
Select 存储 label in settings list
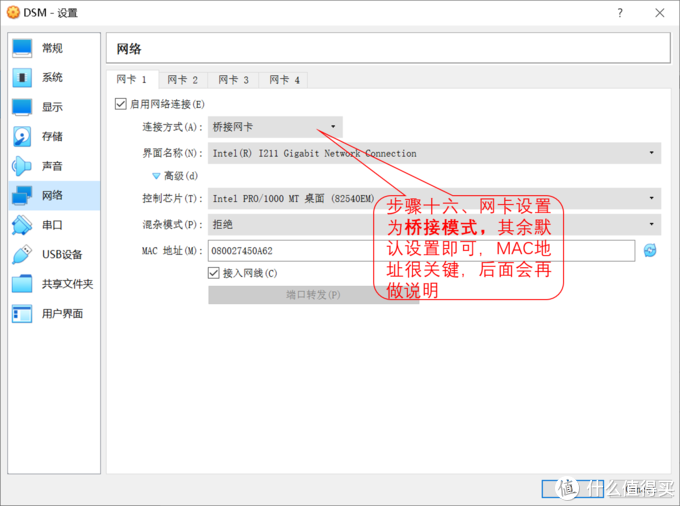[52, 137]
